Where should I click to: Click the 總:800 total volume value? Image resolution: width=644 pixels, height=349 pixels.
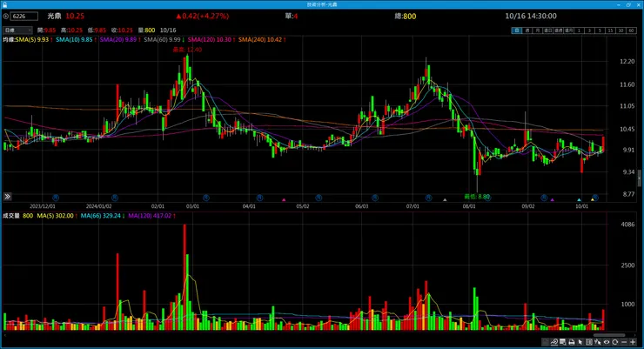point(406,16)
